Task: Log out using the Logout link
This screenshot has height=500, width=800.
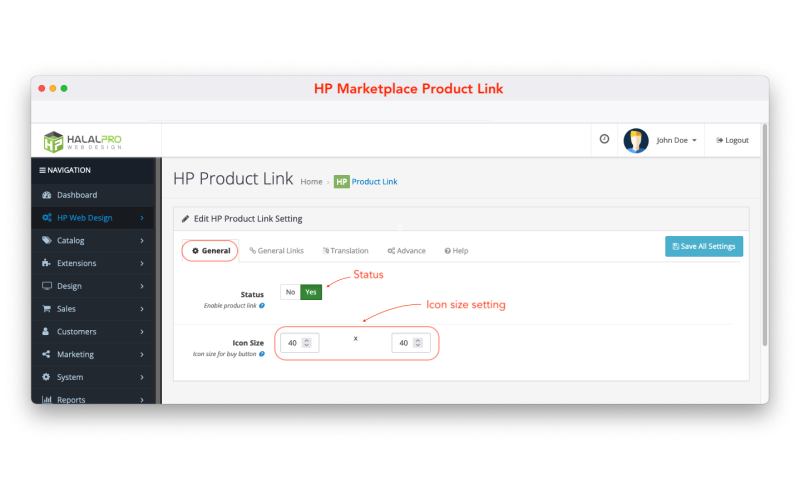Action: (x=732, y=140)
